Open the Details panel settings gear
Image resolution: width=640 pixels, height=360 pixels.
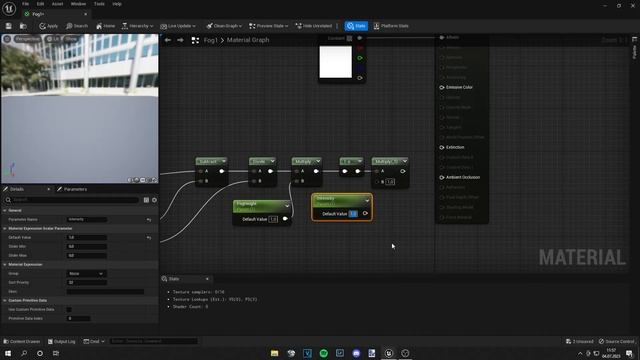click(x=154, y=200)
